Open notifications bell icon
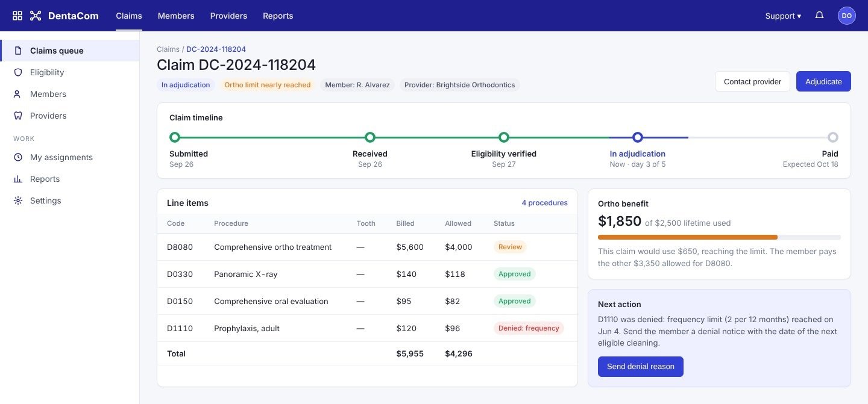 (819, 16)
